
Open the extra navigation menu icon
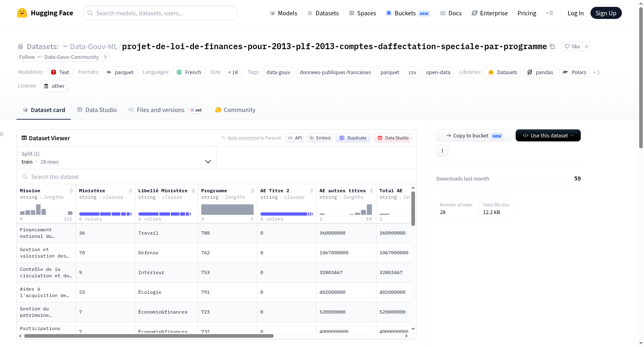[x=549, y=13]
